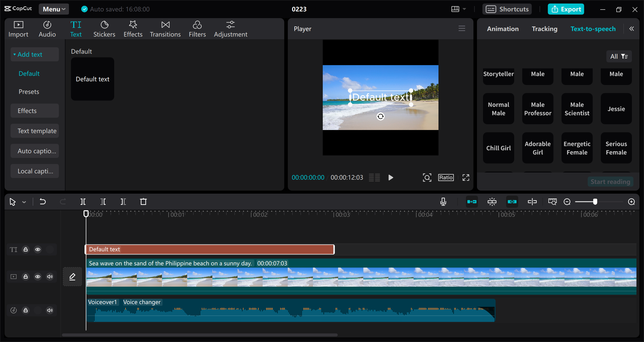Screen dimensions: 644x342
Task: Click the fullscreen expand icon in Player
Action: [x=466, y=178]
